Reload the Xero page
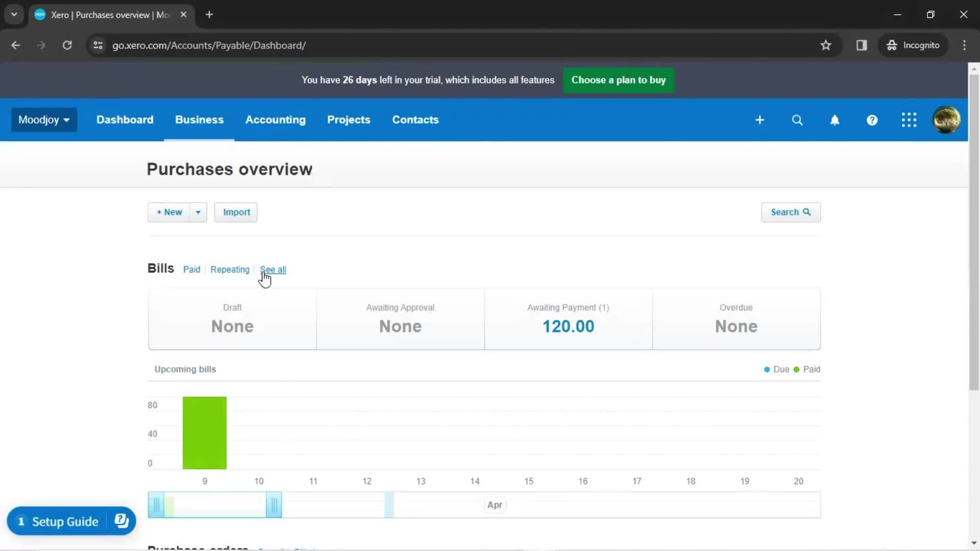 tap(67, 45)
